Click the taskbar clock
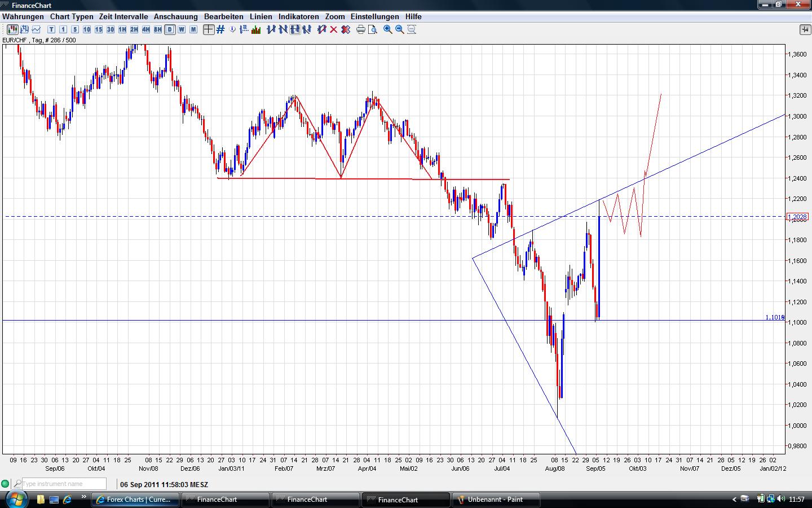This screenshot has height=508, width=812. [797, 500]
